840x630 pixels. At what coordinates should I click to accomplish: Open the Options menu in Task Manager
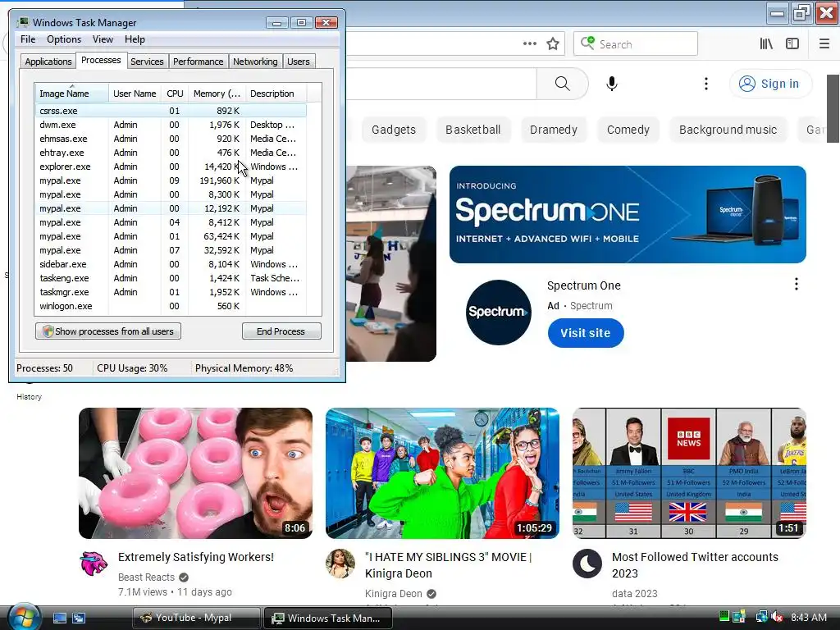point(64,39)
